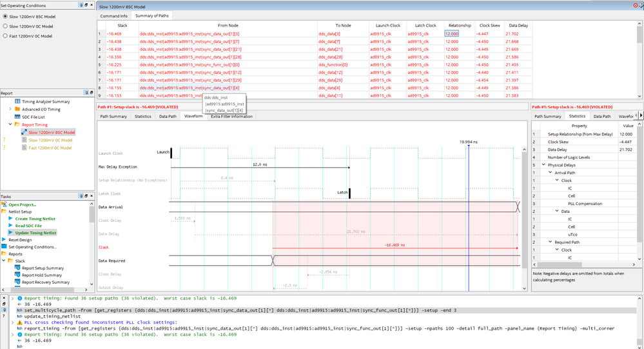Click the Open Project icon in Tasks
The image size is (644, 349).
(x=5, y=204)
